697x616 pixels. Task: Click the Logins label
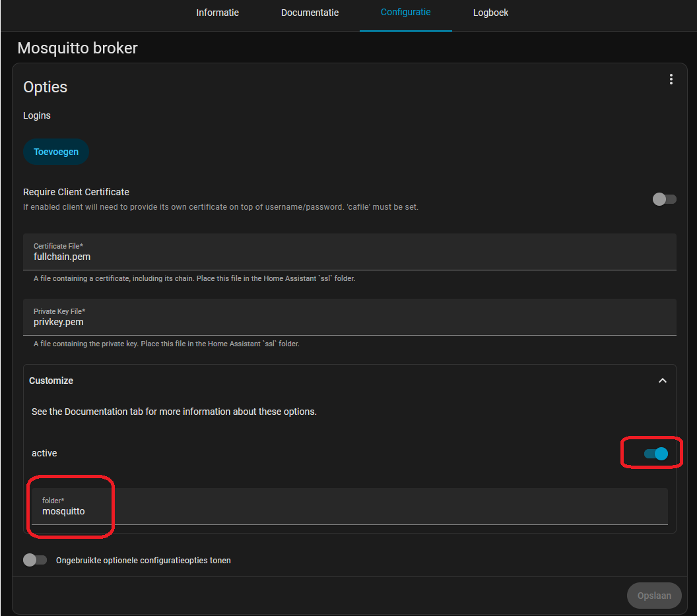[x=36, y=115]
